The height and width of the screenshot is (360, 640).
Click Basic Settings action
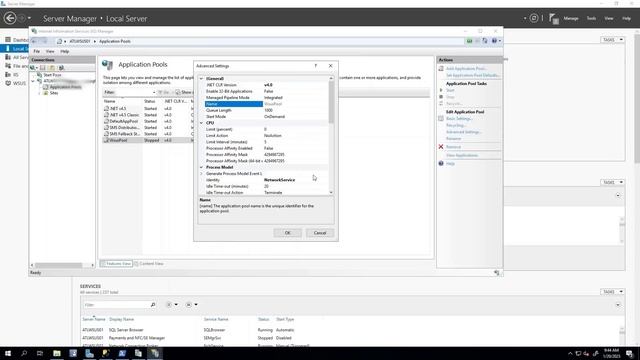coord(459,118)
